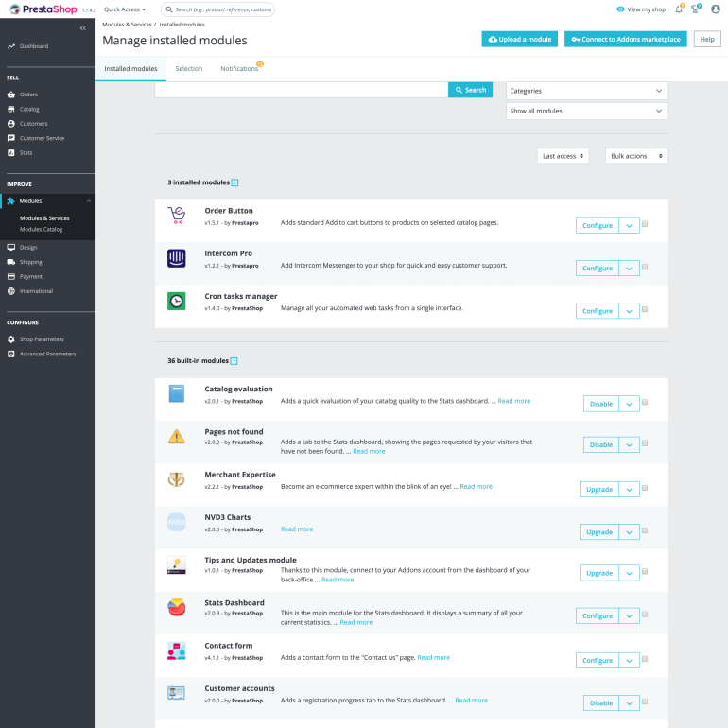728x728 pixels.
Task: Open the employee profile avatar icon
Action: coord(716,9)
